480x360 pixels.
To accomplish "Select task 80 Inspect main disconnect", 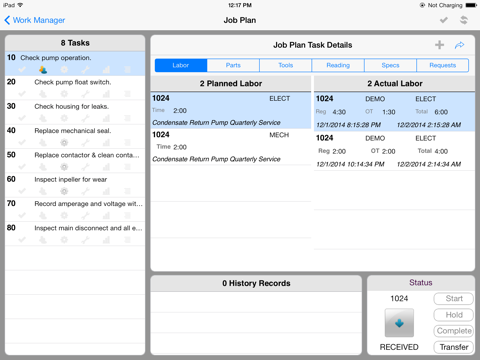I will tap(75, 234).
